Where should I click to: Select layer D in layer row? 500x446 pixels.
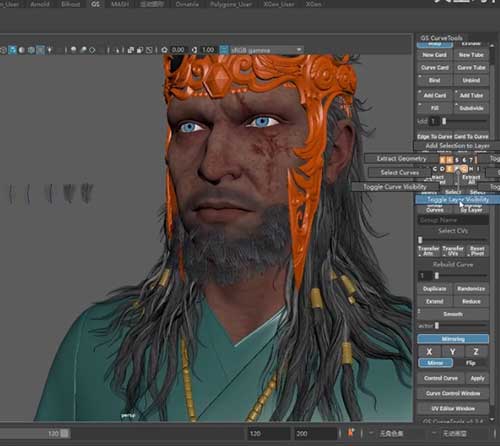tap(442, 169)
